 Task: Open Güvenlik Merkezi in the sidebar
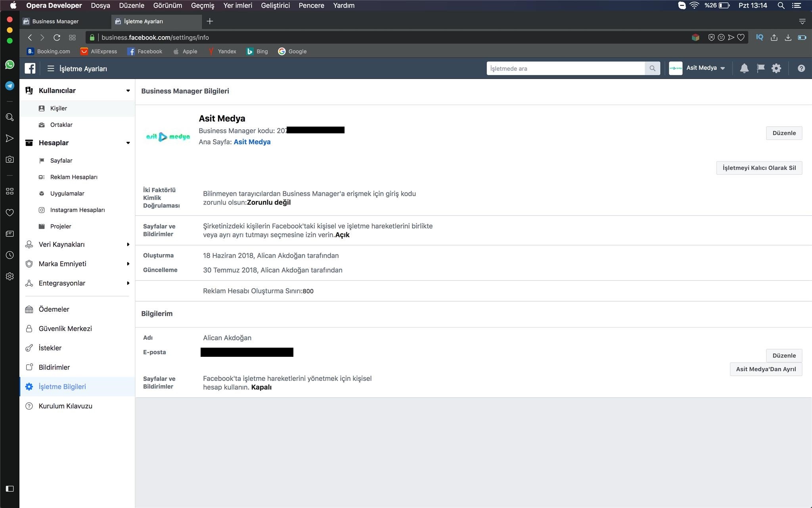tap(77, 329)
